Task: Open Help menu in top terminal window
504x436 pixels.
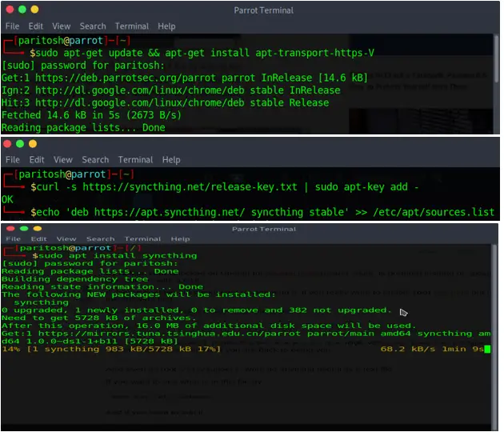Action: coord(166,26)
